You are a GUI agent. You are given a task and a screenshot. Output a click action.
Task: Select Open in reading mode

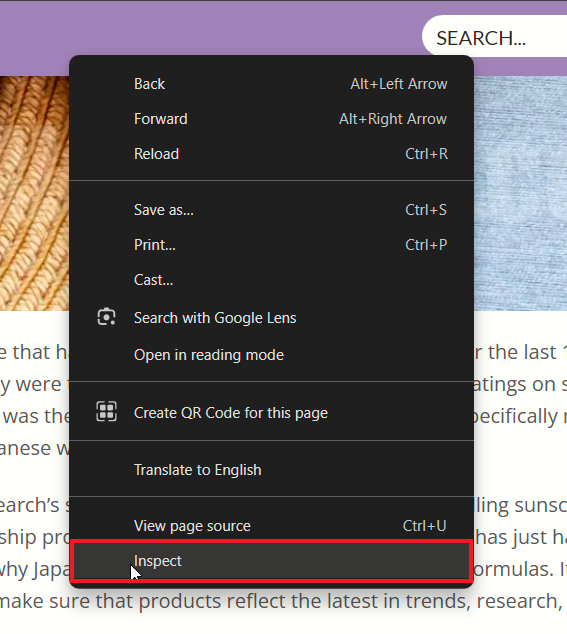click(271, 355)
